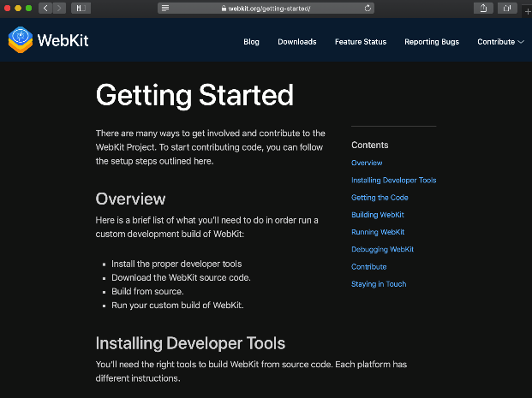Viewport: 532px width, 398px height.
Task: Jump to Overview in Contents
Action: (x=367, y=163)
